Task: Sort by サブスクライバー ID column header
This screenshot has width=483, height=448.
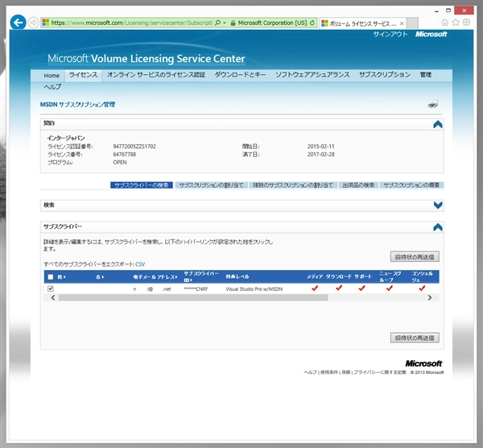Action: (201, 276)
